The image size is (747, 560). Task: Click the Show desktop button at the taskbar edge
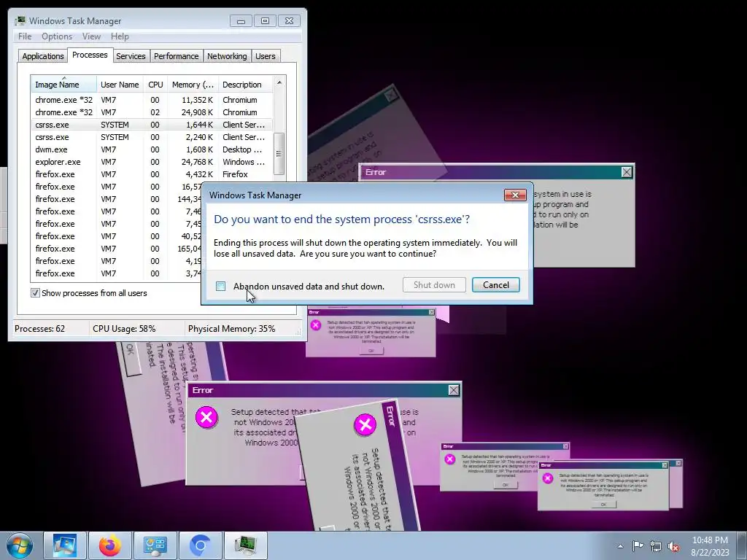point(742,546)
